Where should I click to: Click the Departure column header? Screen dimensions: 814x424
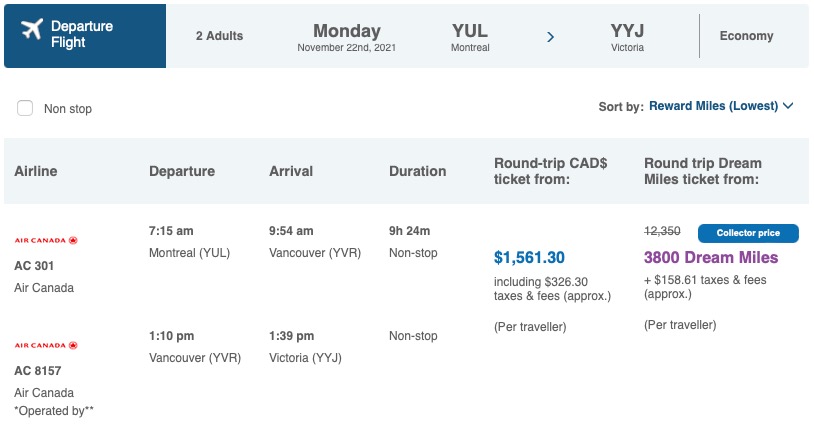click(x=182, y=171)
